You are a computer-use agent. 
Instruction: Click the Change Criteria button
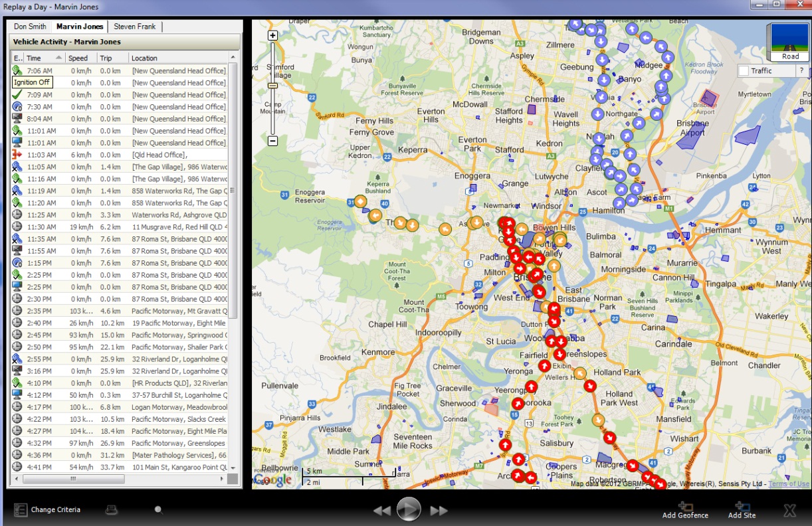click(47, 510)
